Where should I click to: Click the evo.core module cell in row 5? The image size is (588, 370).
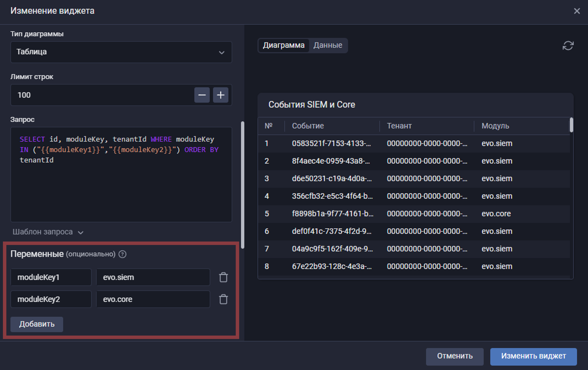496,214
